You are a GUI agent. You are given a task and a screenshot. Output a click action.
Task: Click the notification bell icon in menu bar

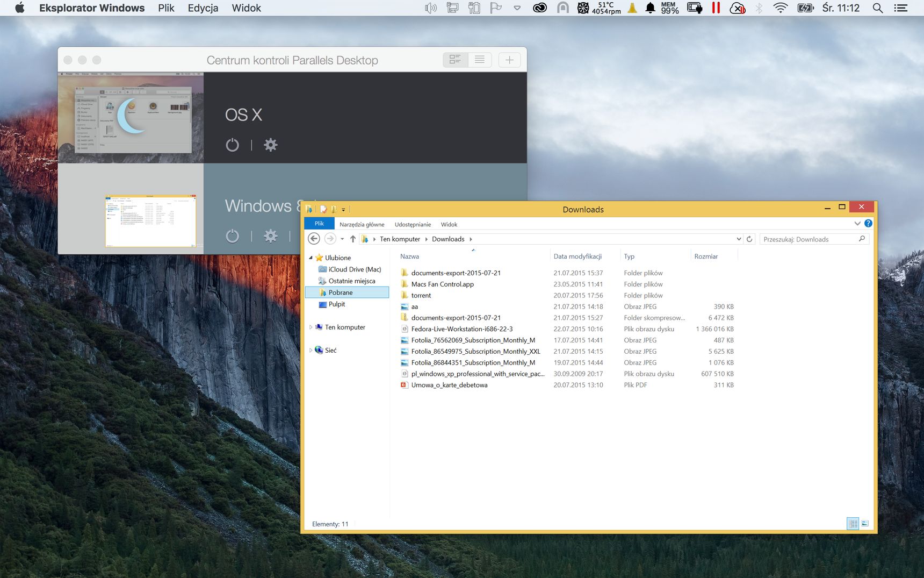[x=650, y=8]
